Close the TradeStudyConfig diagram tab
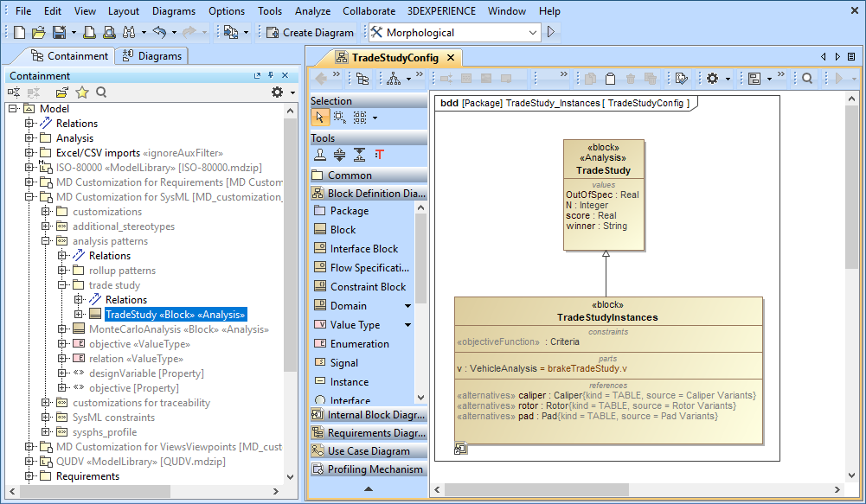The width and height of the screenshot is (866, 504). point(451,58)
